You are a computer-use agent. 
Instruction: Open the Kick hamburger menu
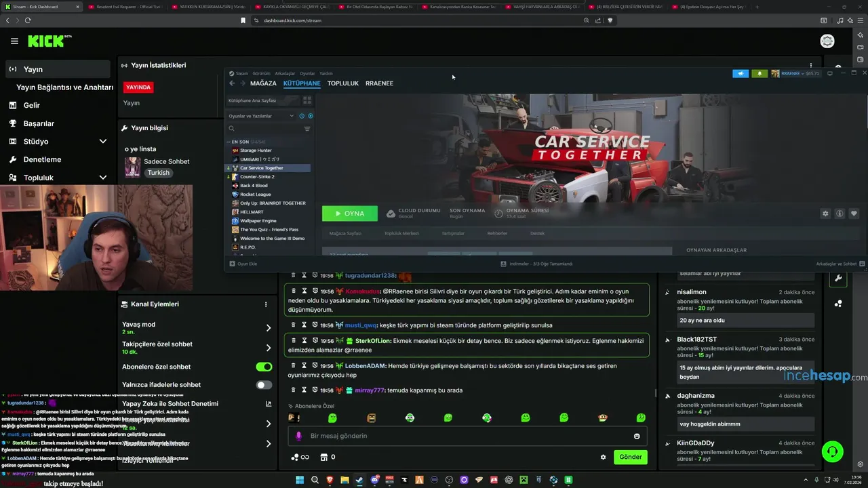[14, 41]
